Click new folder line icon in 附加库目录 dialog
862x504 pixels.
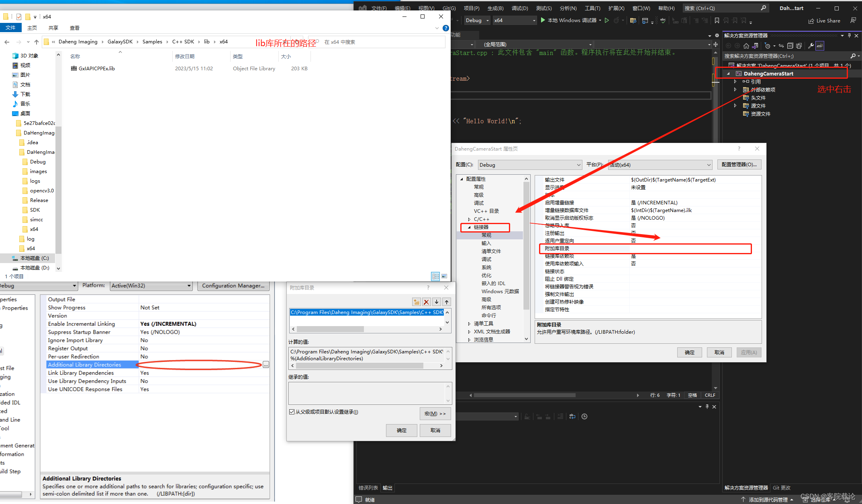click(417, 302)
